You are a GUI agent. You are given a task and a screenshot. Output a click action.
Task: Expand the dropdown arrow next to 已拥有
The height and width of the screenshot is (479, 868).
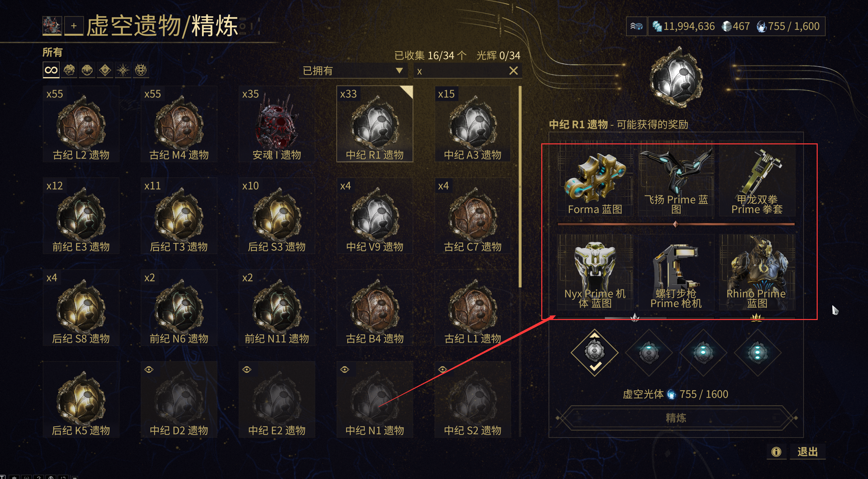pos(399,70)
